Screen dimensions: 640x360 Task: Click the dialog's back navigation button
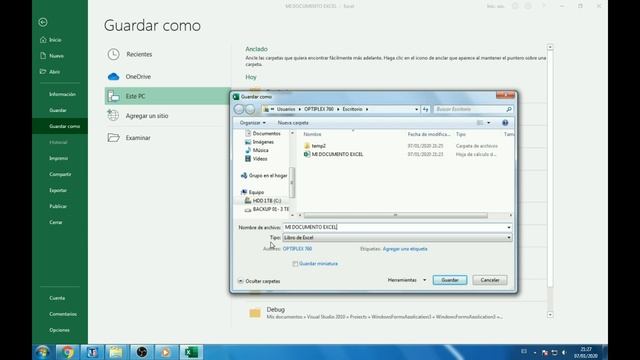(239, 109)
